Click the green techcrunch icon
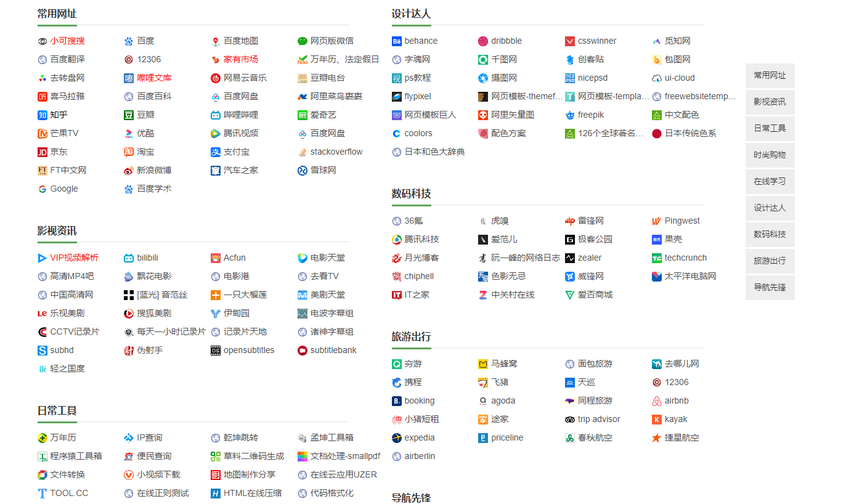This screenshot has width=854, height=504. (x=657, y=258)
